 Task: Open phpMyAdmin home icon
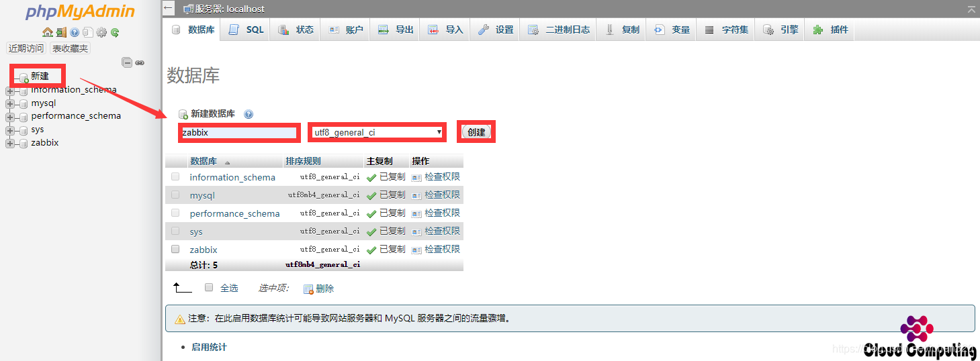pyautogui.click(x=47, y=32)
